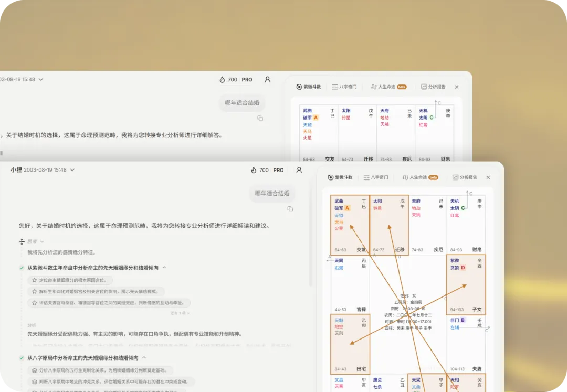This screenshot has width=567, height=392.
Task: Click the thinking node icon beside 思考
Action: point(22,241)
